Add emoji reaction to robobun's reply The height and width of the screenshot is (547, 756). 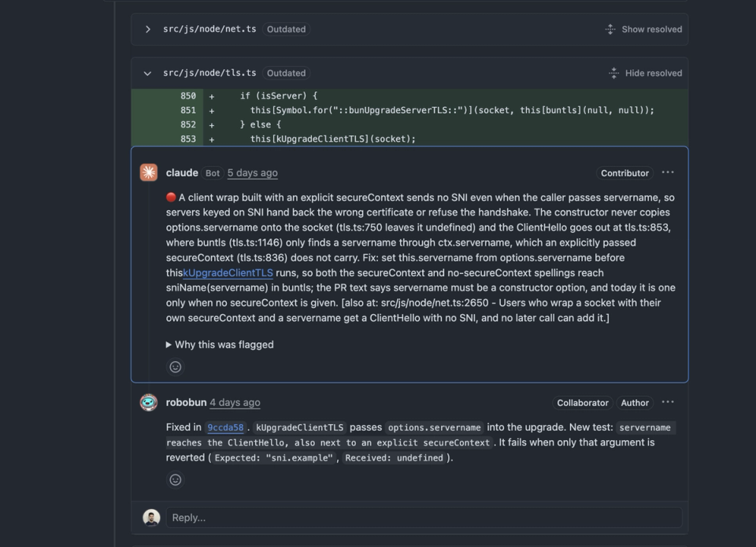pyautogui.click(x=176, y=480)
